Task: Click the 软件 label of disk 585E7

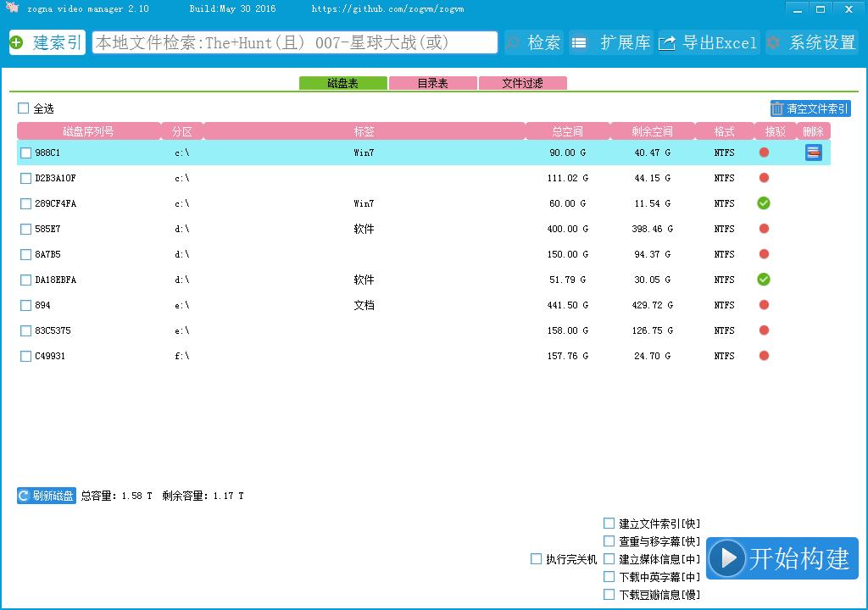Action: pos(364,229)
